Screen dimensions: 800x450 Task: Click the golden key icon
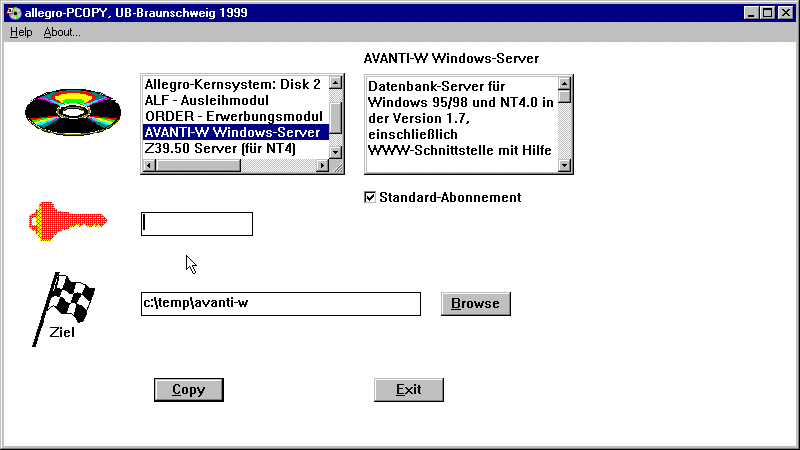tap(67, 221)
